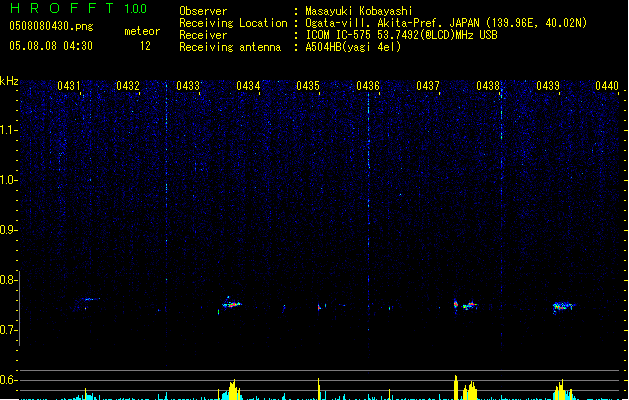Click antenna value A504HB(yagi 4el)
This screenshot has width=629, height=400.
point(353,47)
